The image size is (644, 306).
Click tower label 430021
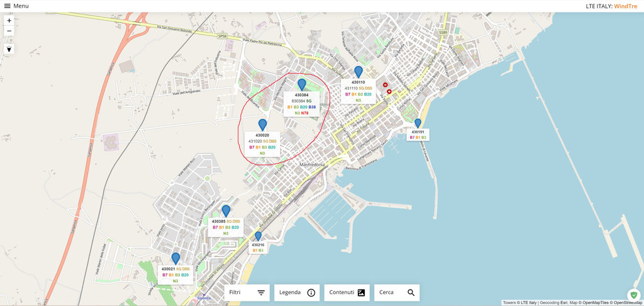(169, 269)
